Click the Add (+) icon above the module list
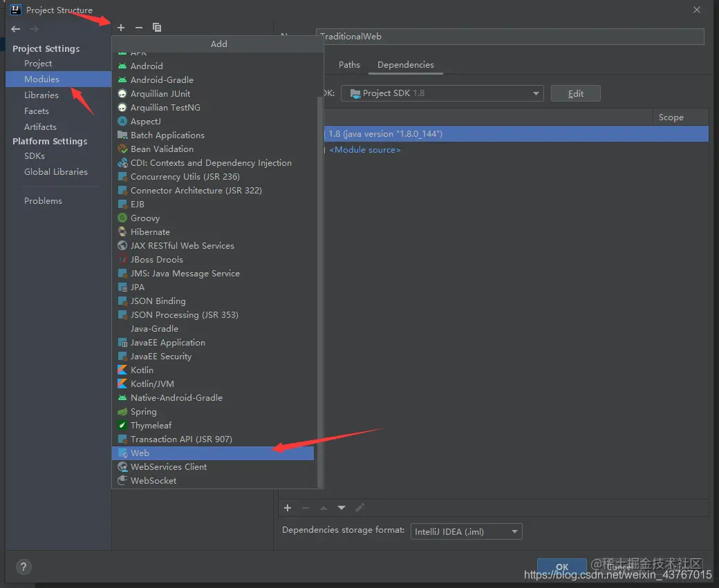The height and width of the screenshot is (588, 719). point(121,28)
